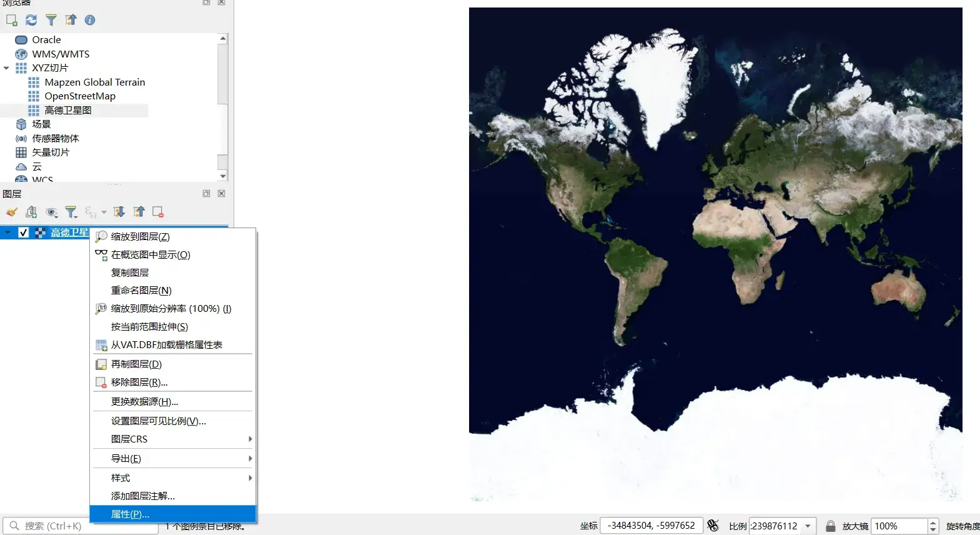Open the 导出(E) submenu

tap(173, 459)
